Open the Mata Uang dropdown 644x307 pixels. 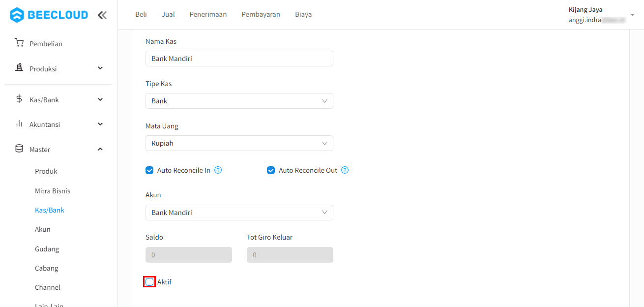(239, 143)
